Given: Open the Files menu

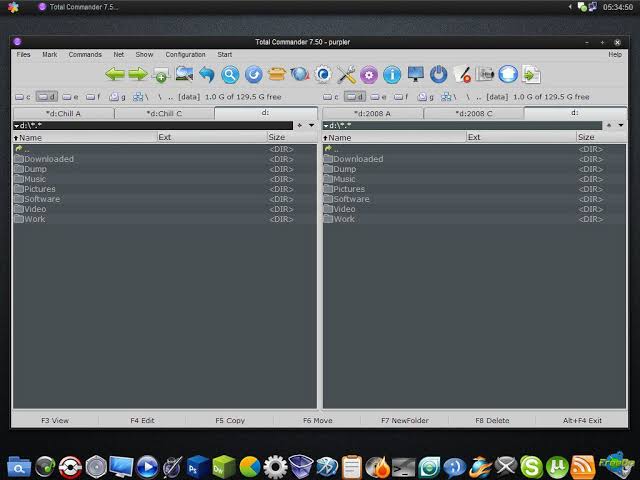Looking at the screenshot, I should tap(23, 54).
